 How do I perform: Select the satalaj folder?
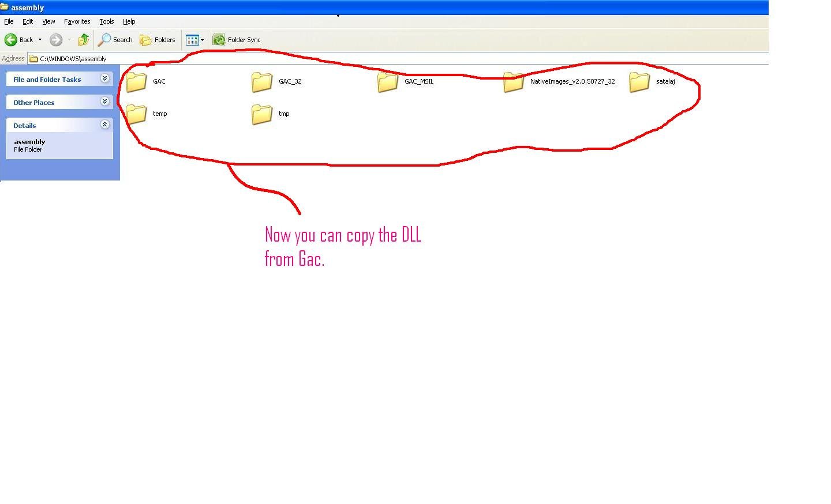[652, 82]
